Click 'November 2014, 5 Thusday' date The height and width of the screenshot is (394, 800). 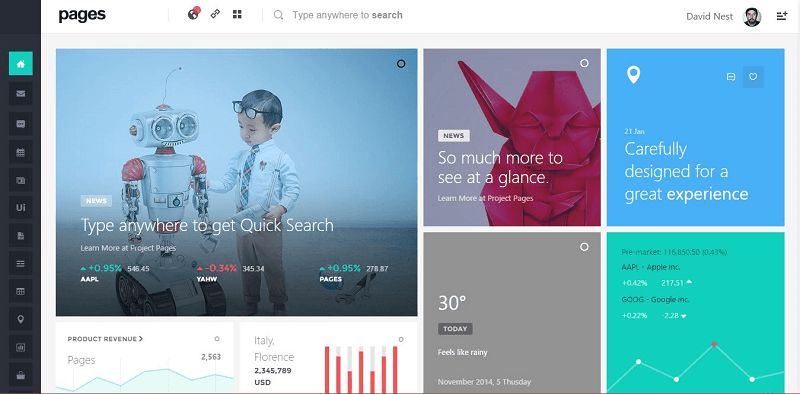484,382
